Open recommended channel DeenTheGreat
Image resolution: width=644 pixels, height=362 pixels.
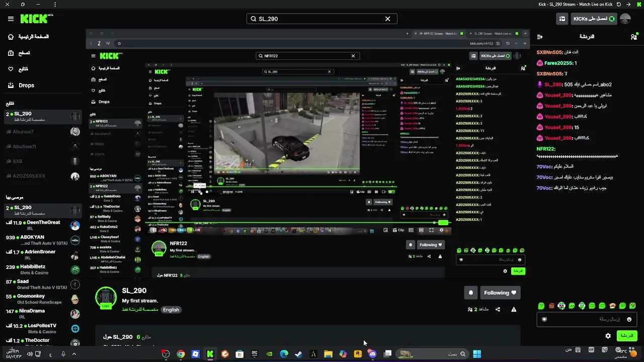click(x=43, y=225)
